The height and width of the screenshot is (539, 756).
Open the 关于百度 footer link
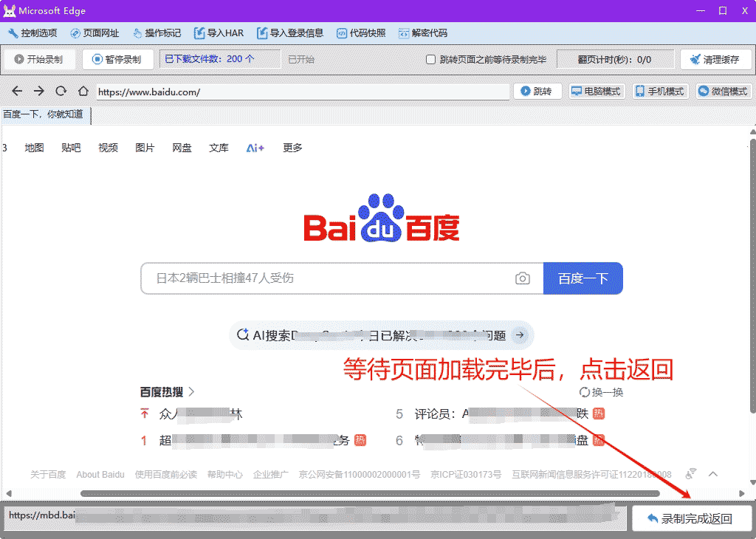48,475
